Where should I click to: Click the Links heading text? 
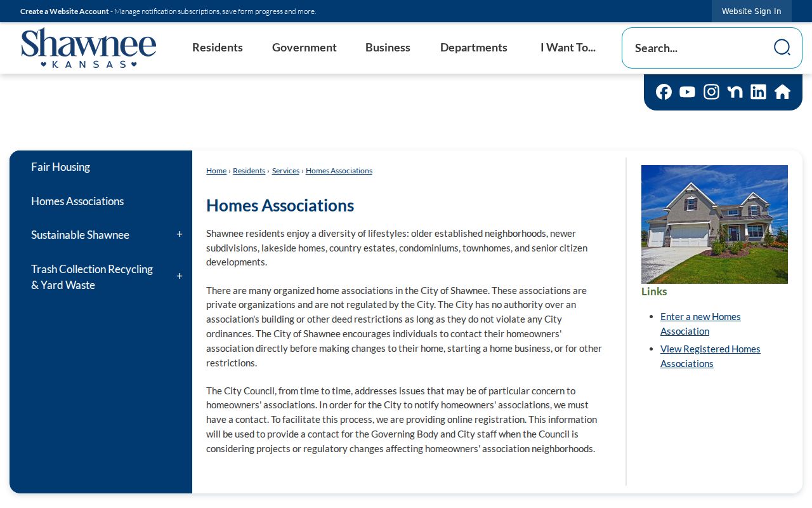pos(654,291)
